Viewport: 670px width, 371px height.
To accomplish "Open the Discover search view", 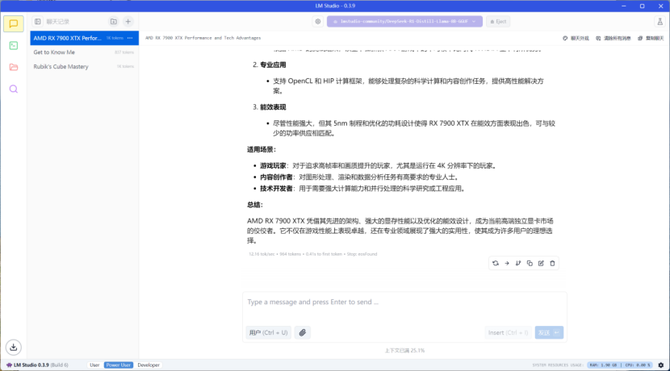I will click(x=13, y=89).
